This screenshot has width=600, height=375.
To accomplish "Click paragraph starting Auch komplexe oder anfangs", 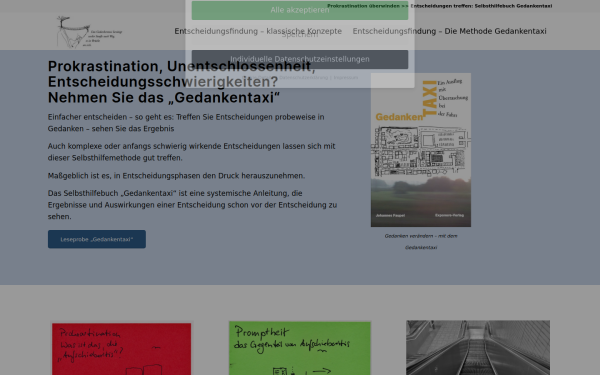I will 191,152.
